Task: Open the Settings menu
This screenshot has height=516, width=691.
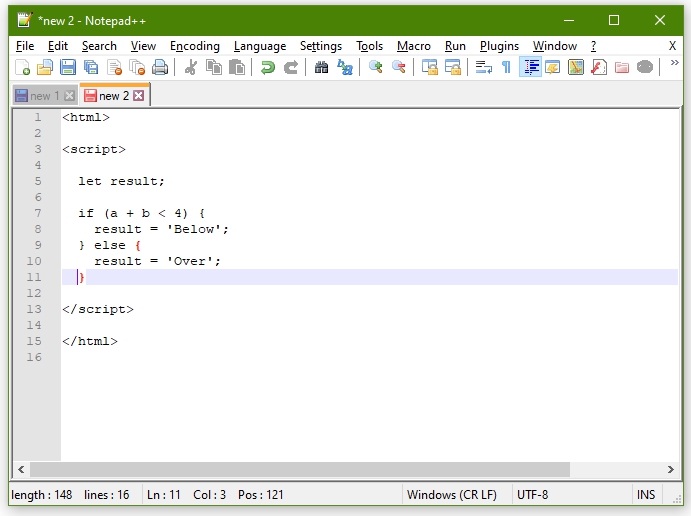Action: tap(321, 46)
